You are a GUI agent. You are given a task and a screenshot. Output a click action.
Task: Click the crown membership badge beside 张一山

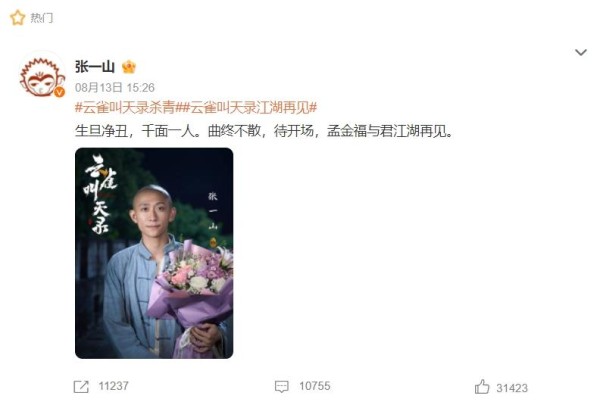129,67
